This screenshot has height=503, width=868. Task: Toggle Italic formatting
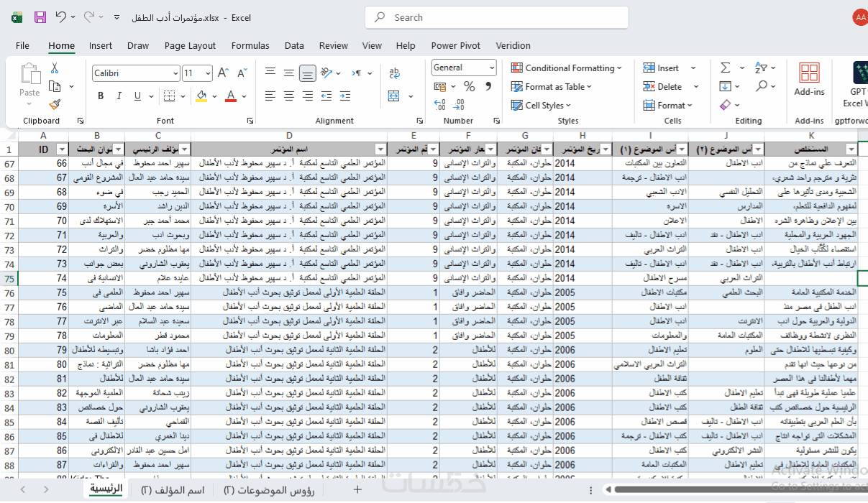tap(118, 96)
